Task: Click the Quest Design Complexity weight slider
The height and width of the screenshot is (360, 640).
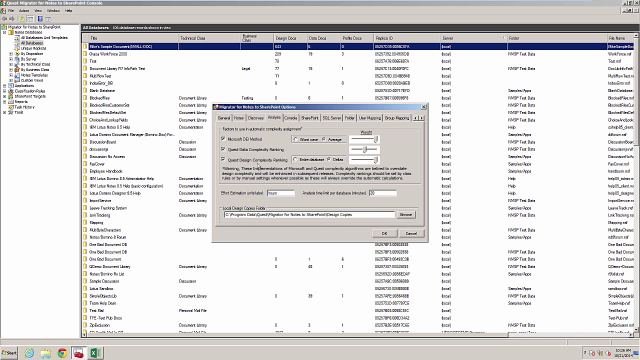Action: tap(364, 160)
